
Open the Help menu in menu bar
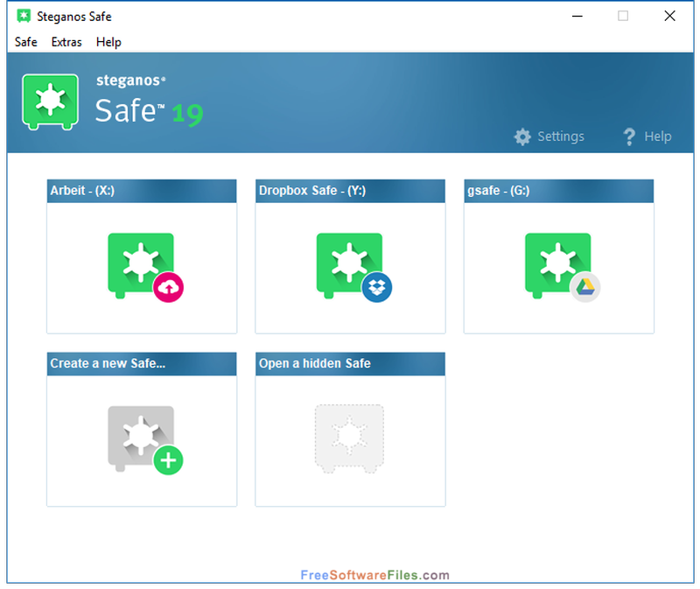108,42
